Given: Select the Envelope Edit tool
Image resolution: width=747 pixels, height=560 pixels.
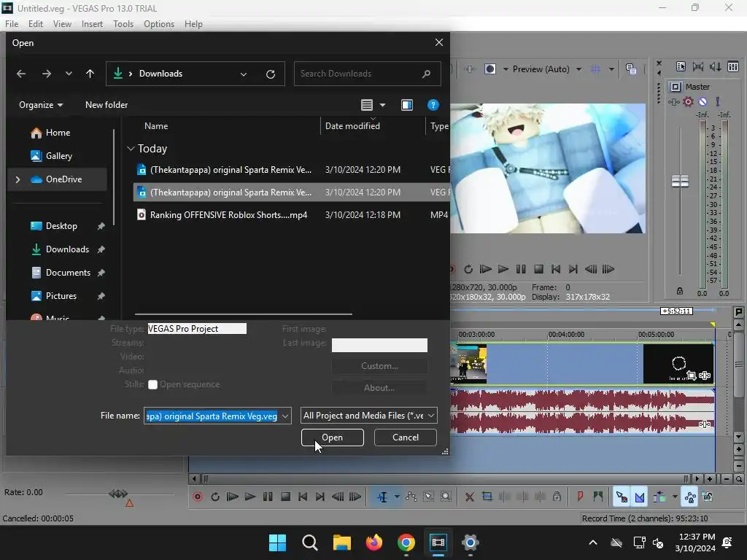Looking at the screenshot, I should click(x=411, y=497).
